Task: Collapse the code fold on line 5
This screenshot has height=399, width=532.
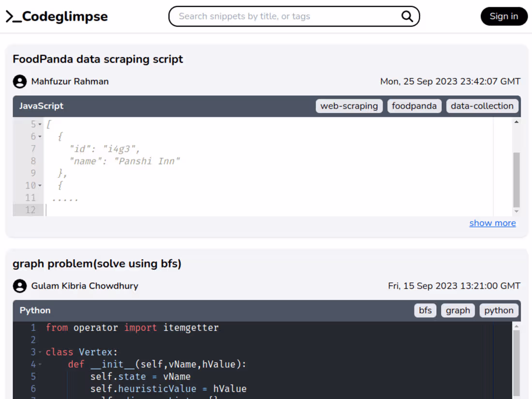Action: coord(40,124)
